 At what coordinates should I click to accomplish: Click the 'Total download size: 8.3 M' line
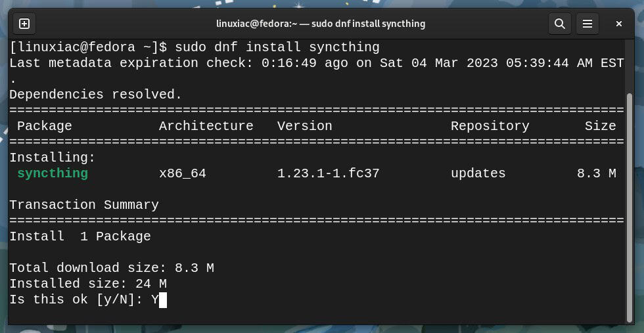[112, 268]
